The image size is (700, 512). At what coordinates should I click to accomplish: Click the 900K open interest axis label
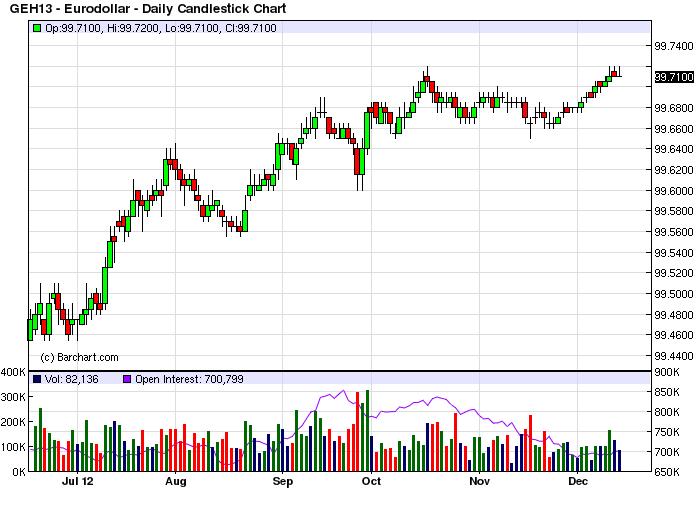tap(667, 372)
